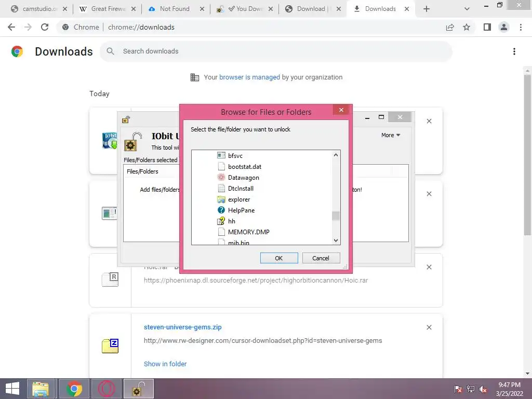Click the network tray icon
Image resolution: width=532 pixels, height=399 pixels.
pyautogui.click(x=471, y=389)
